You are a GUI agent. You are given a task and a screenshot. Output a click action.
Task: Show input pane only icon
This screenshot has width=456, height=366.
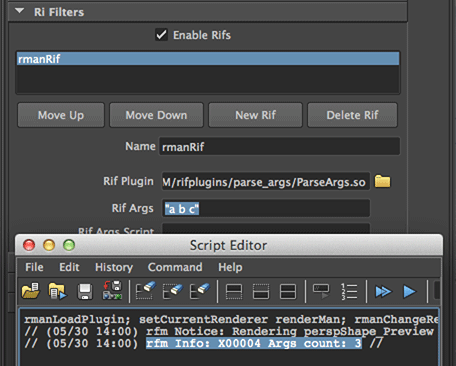tap(261, 292)
